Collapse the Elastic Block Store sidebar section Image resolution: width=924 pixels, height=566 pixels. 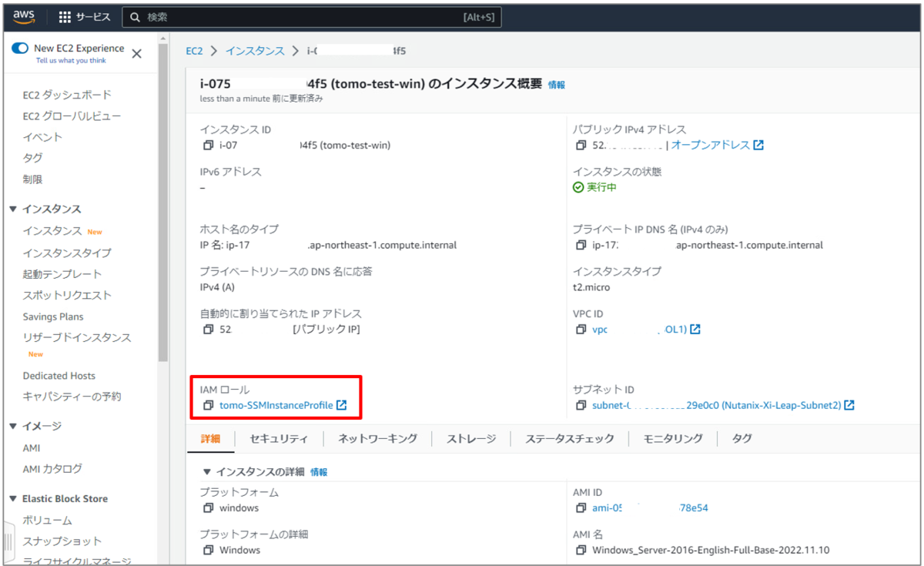13,499
